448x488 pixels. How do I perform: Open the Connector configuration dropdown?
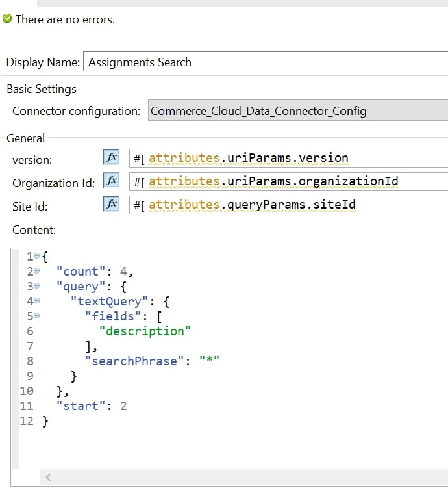297,111
